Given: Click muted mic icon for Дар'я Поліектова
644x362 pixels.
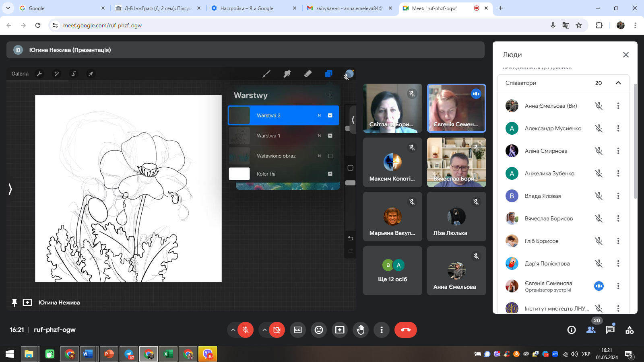Looking at the screenshot, I should 599,263.
